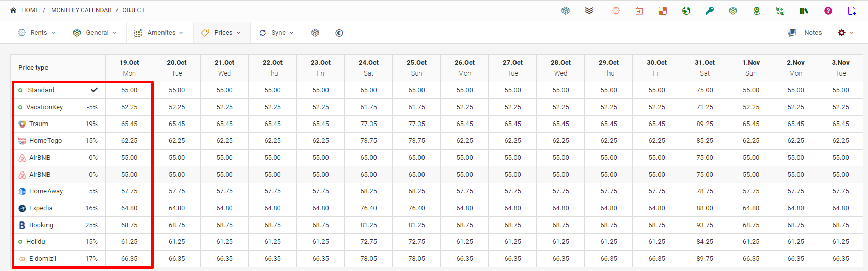This screenshot has width=868, height=271.
Task: Click the -5% markup of VacationKey
Action: point(92,107)
